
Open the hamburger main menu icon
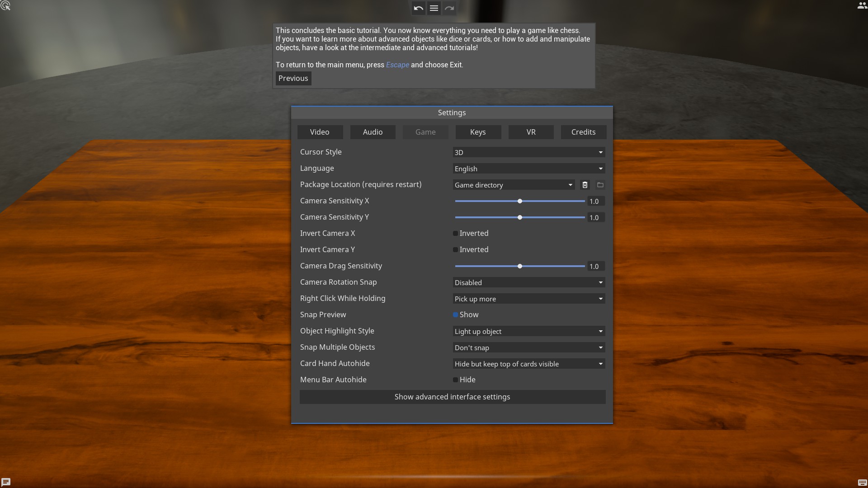(434, 8)
